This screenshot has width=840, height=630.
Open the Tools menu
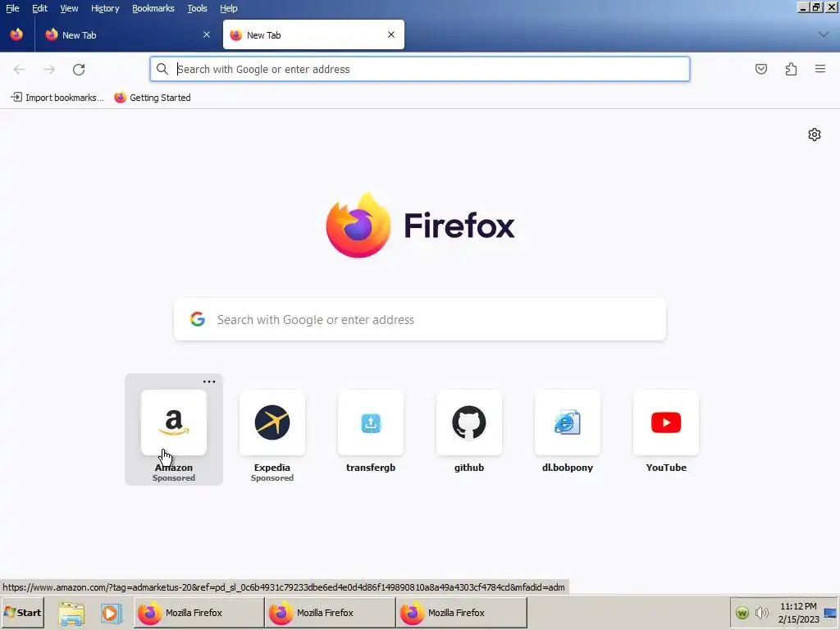[x=197, y=8]
